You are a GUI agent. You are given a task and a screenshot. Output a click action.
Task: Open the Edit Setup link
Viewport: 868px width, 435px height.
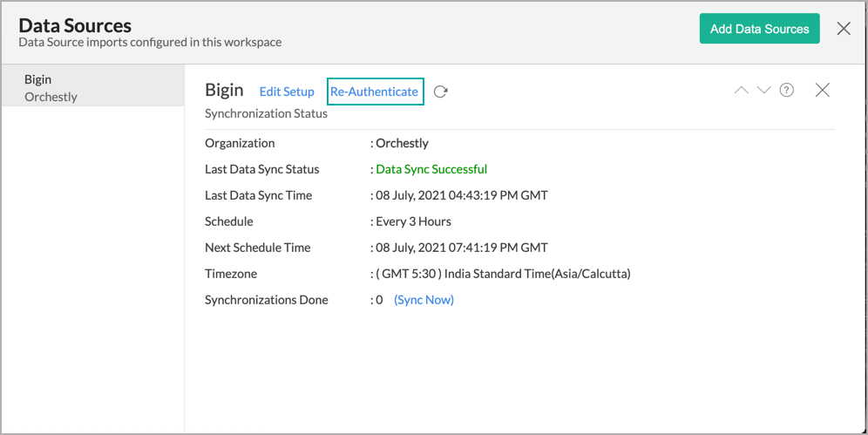287,92
